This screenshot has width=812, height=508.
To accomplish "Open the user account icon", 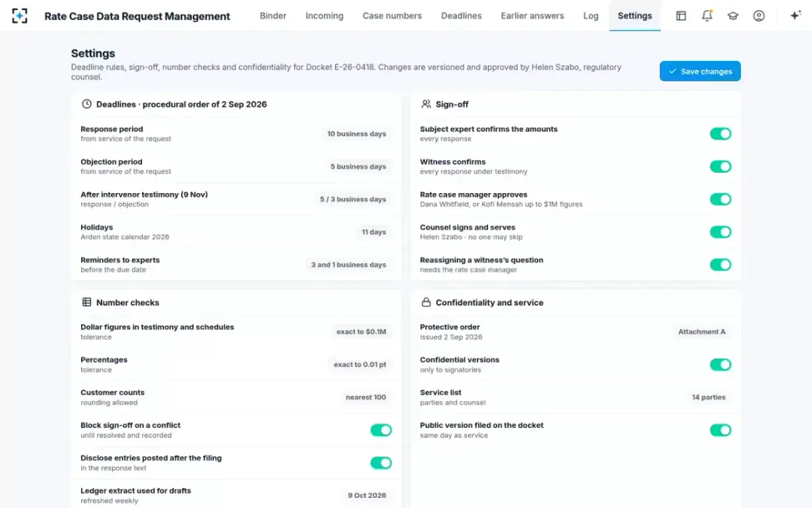I will click(x=759, y=16).
